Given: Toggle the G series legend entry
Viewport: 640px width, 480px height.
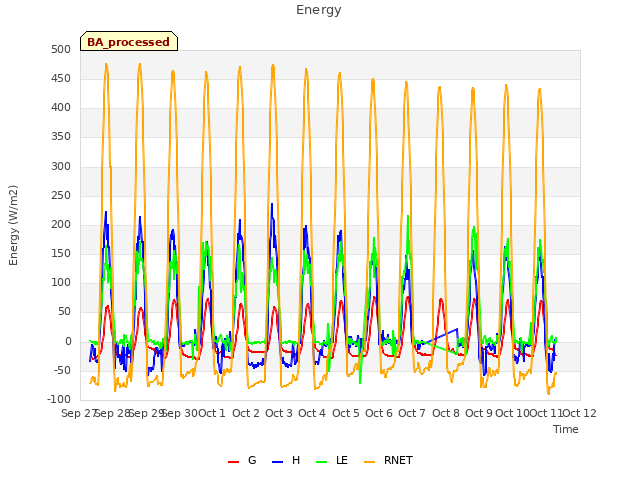Looking at the screenshot, I should (x=242, y=460).
